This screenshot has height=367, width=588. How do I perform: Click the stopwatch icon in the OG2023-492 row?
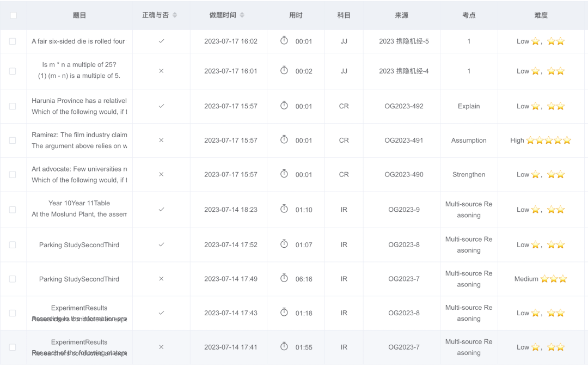(284, 106)
